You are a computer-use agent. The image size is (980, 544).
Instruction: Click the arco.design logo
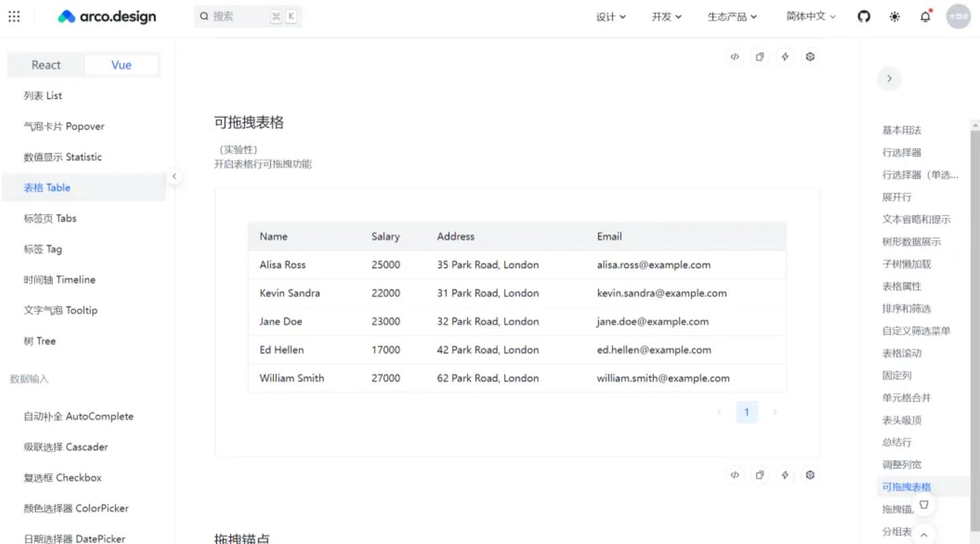point(107,16)
